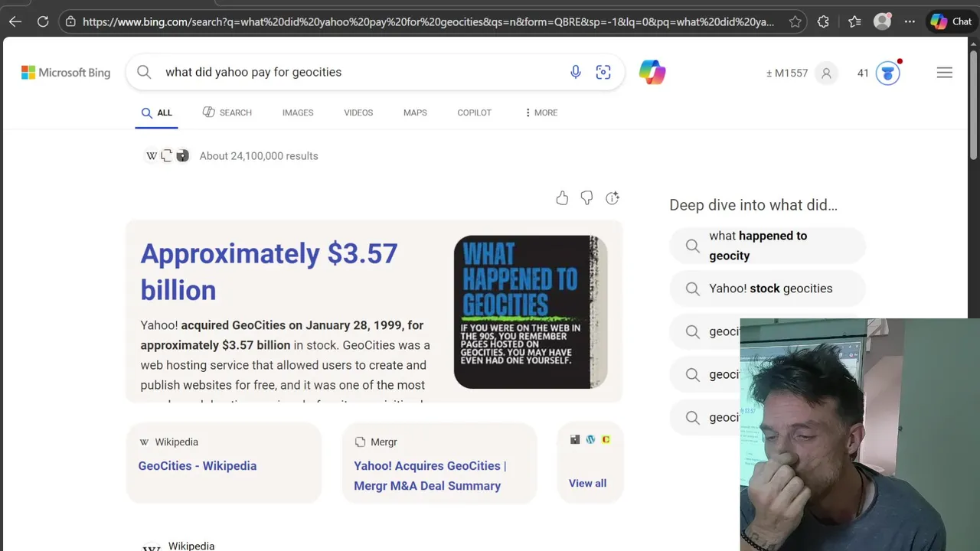Click the search query input field
This screenshot has width=980, height=551.
tap(352, 72)
